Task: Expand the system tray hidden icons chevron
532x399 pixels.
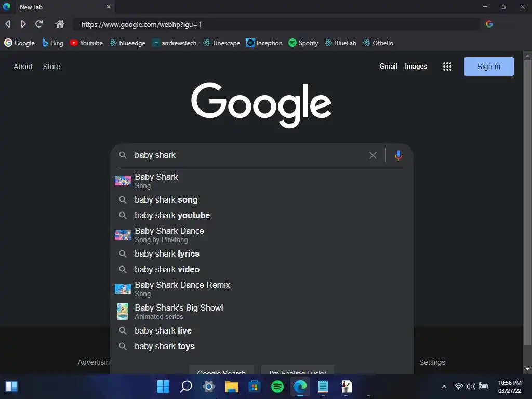Action: pyautogui.click(x=444, y=387)
